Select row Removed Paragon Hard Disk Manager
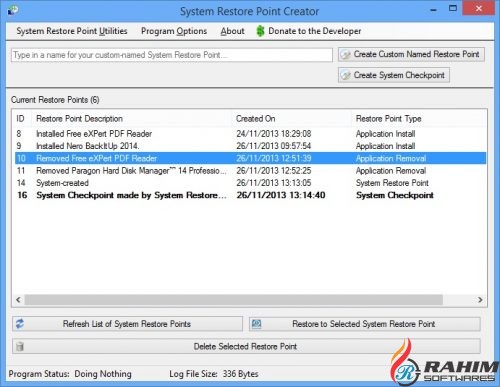Image resolution: width=500 pixels, height=387 pixels. coord(250,171)
